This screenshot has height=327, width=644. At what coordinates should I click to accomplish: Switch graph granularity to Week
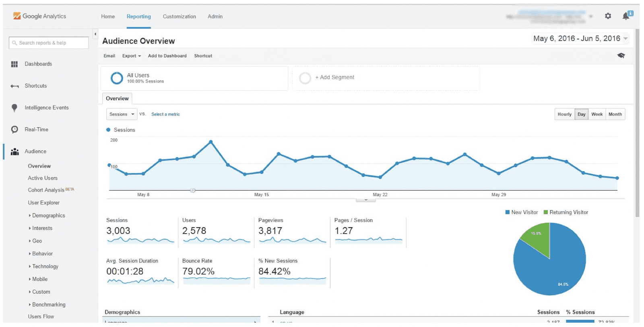point(597,114)
